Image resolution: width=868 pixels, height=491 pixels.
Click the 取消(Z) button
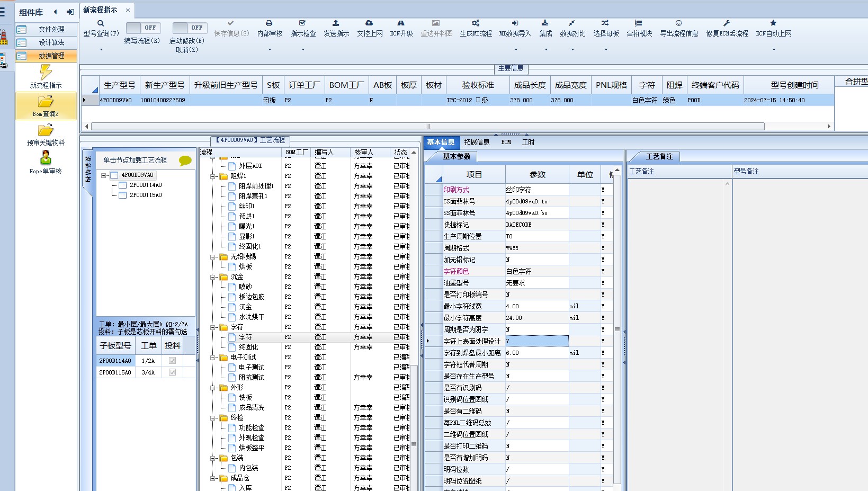tap(186, 50)
